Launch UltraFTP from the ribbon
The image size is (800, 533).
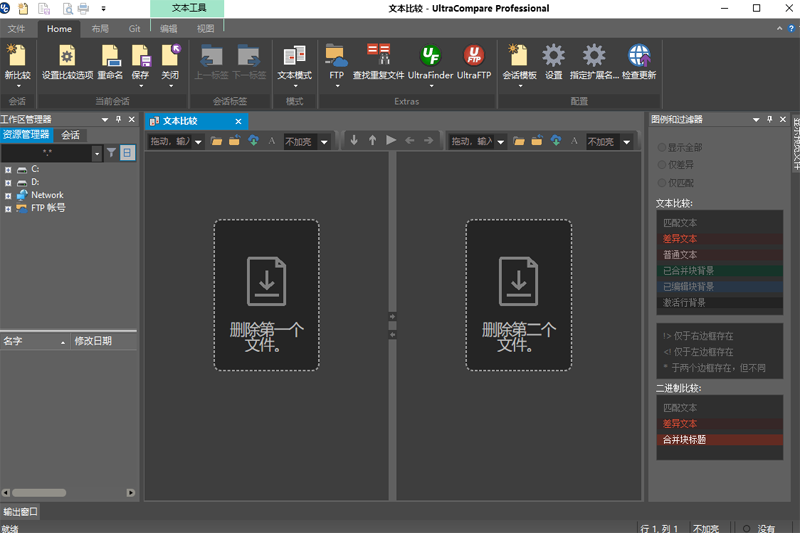pyautogui.click(x=474, y=62)
